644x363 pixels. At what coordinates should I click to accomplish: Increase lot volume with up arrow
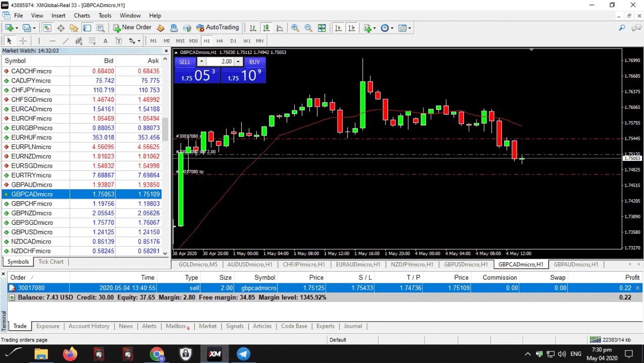click(238, 62)
